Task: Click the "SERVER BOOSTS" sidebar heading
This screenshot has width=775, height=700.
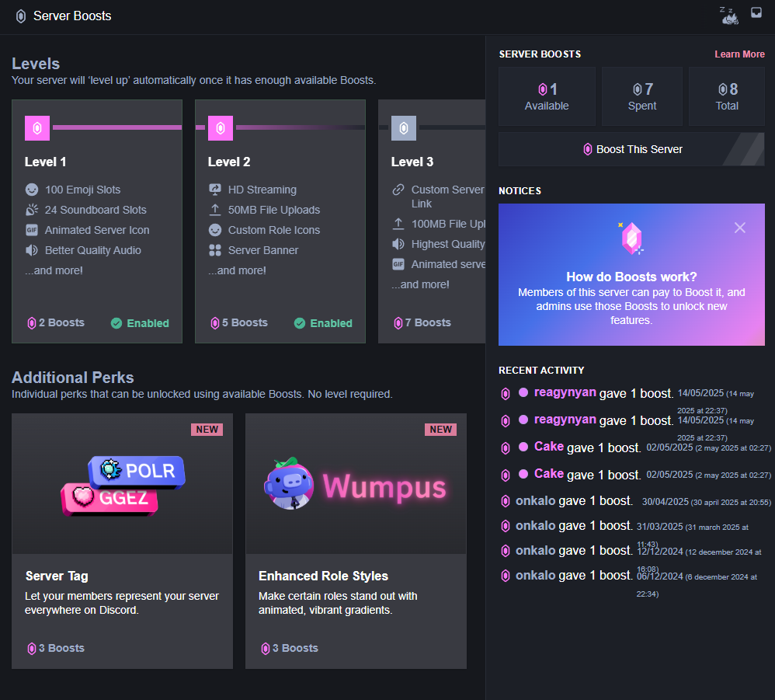Action: coord(540,54)
